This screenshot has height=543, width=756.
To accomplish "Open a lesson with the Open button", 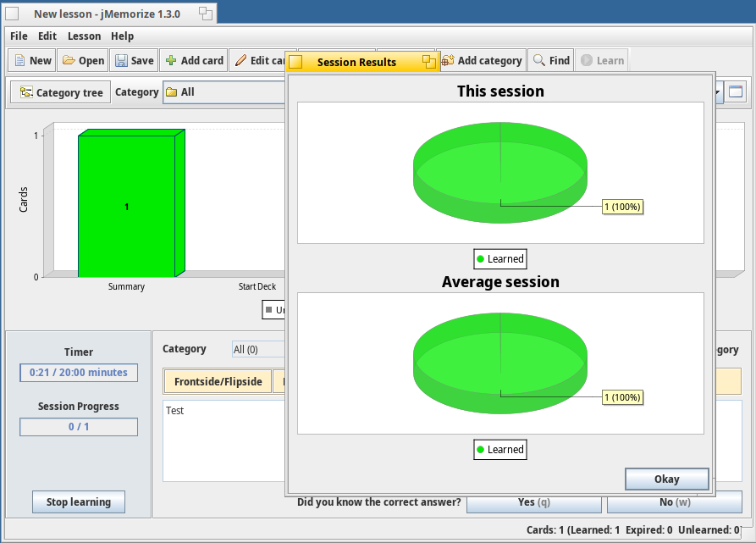I will click(84, 60).
